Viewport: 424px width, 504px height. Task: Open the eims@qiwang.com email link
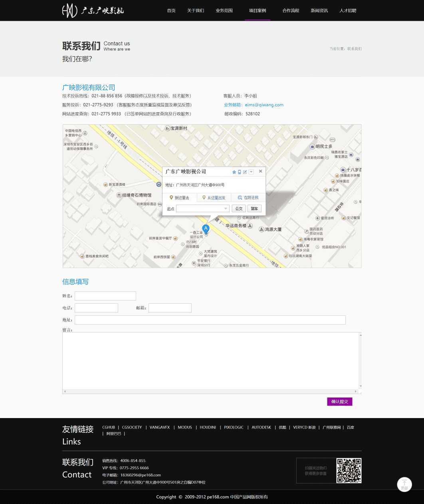point(264,105)
